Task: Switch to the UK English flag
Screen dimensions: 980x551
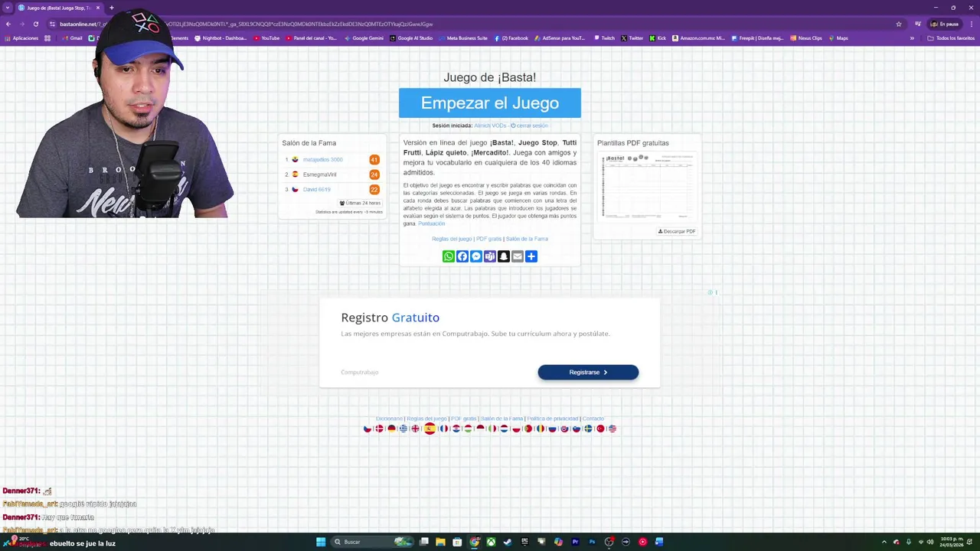Action: [416, 429]
